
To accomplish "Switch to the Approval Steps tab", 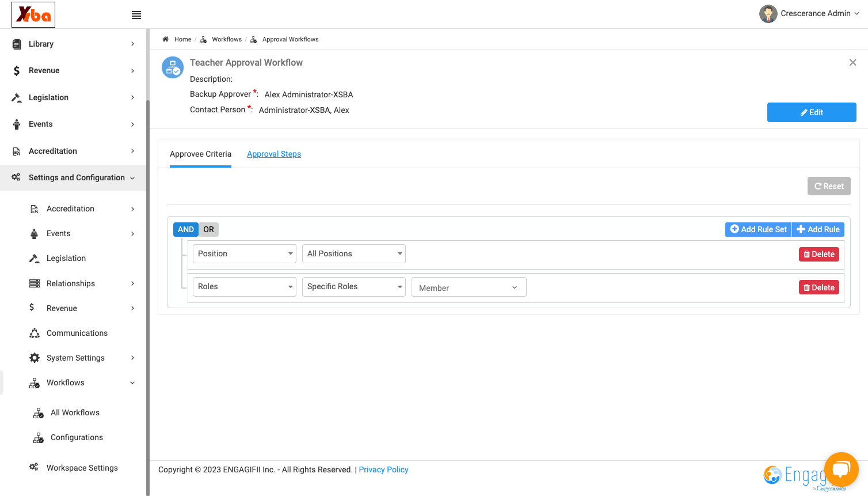I will tap(274, 154).
